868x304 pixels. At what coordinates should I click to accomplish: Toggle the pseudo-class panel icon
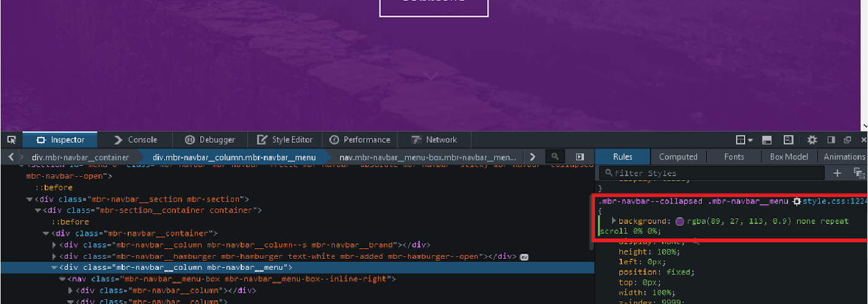click(859, 173)
